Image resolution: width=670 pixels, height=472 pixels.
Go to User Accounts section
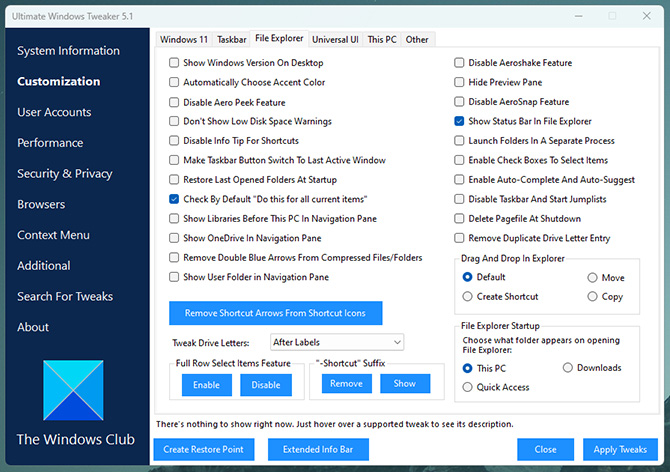pyautogui.click(x=54, y=112)
